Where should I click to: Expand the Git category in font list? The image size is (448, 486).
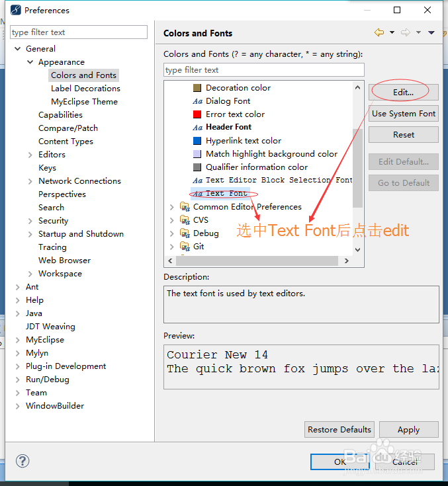(x=171, y=247)
